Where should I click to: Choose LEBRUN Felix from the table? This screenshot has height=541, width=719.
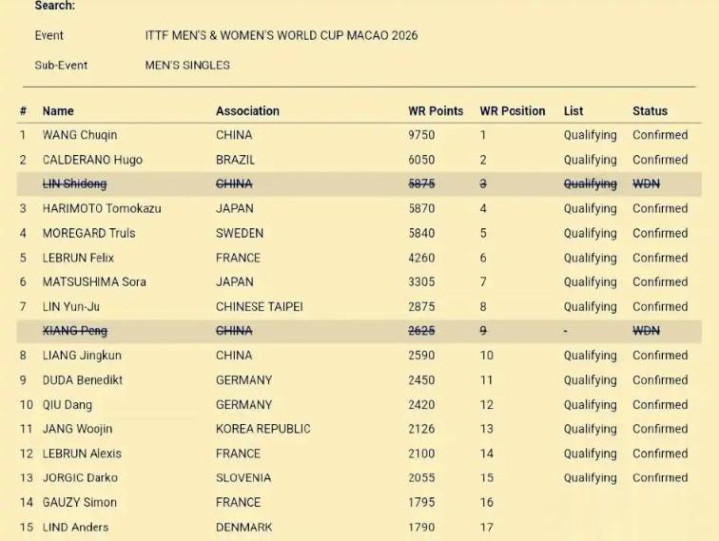tap(78, 258)
